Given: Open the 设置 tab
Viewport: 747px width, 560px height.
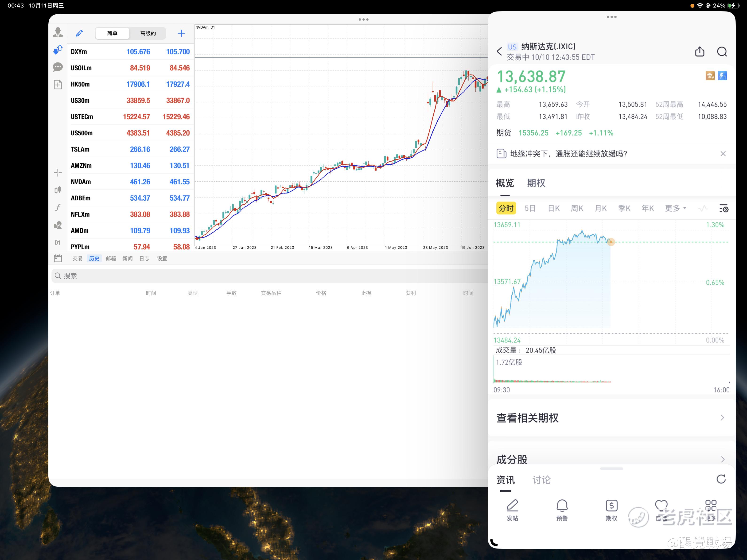Looking at the screenshot, I should [x=162, y=258].
